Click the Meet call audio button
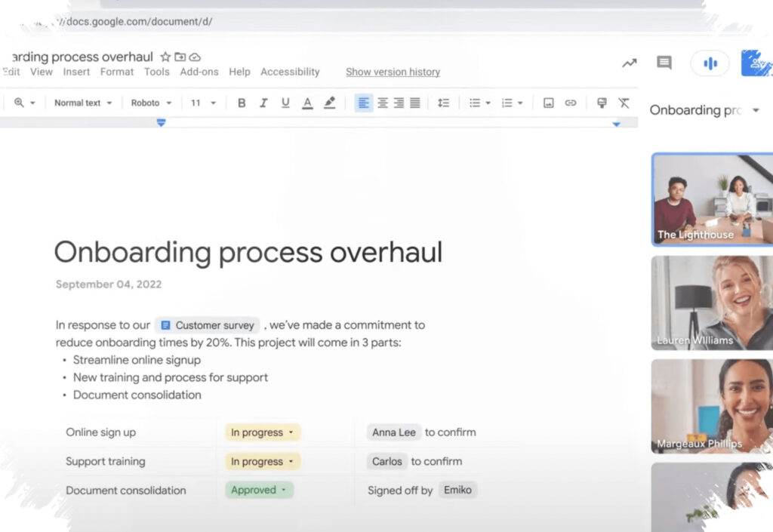773x532 pixels. (x=710, y=63)
